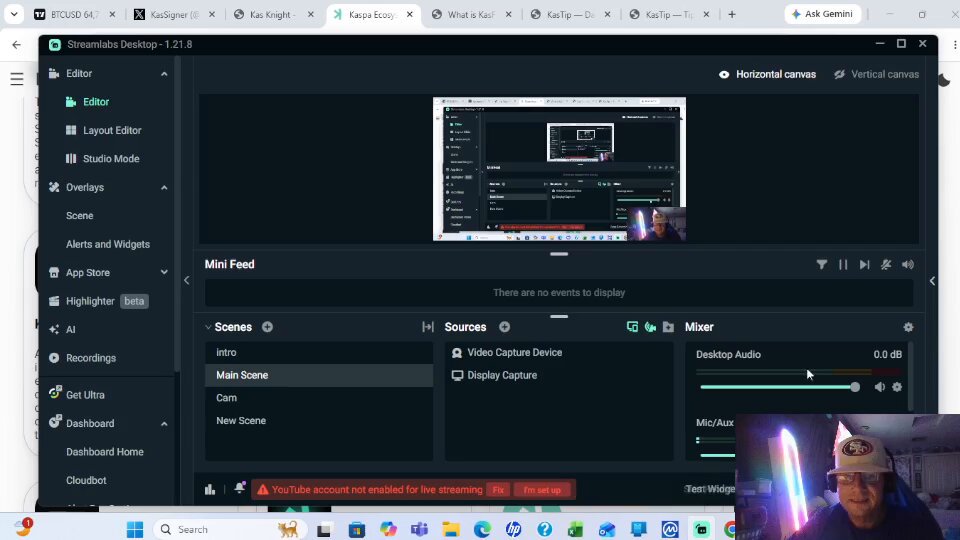The width and height of the screenshot is (960, 540).
Task: Mute Desktop Audio
Action: pos(880,387)
